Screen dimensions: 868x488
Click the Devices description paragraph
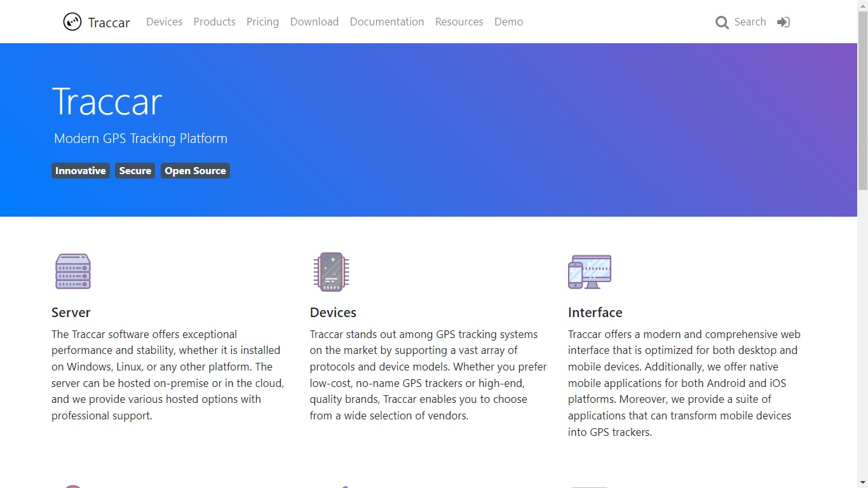pyautogui.click(x=428, y=375)
